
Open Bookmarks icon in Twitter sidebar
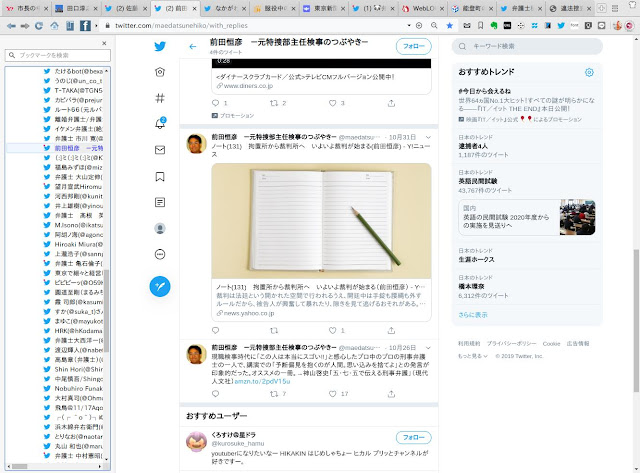pyautogui.click(x=160, y=176)
